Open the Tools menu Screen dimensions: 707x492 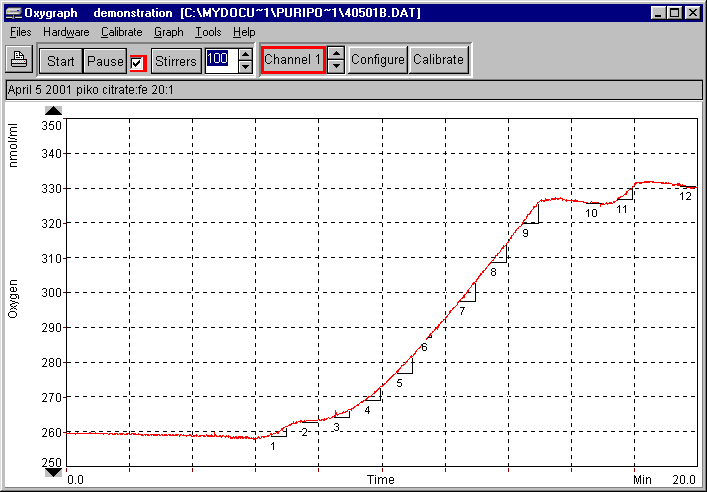pyautogui.click(x=208, y=32)
